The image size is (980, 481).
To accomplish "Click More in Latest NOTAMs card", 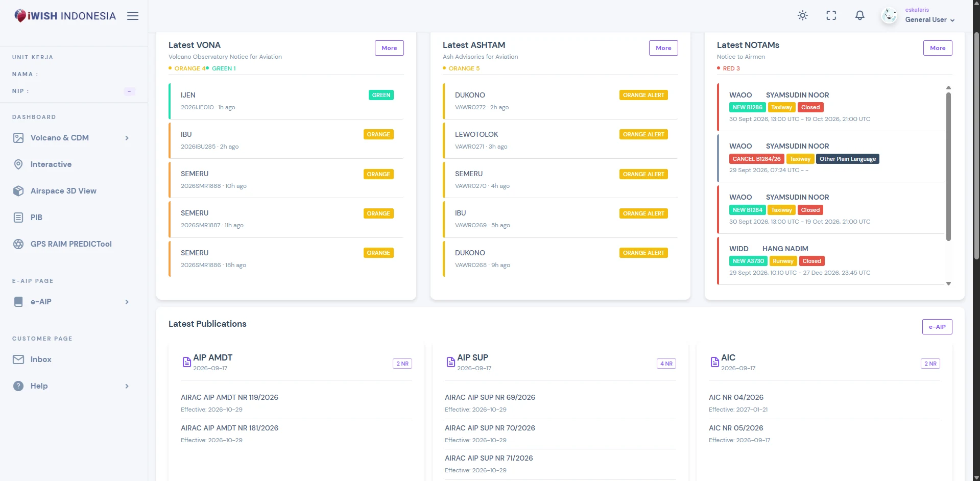I will point(938,48).
